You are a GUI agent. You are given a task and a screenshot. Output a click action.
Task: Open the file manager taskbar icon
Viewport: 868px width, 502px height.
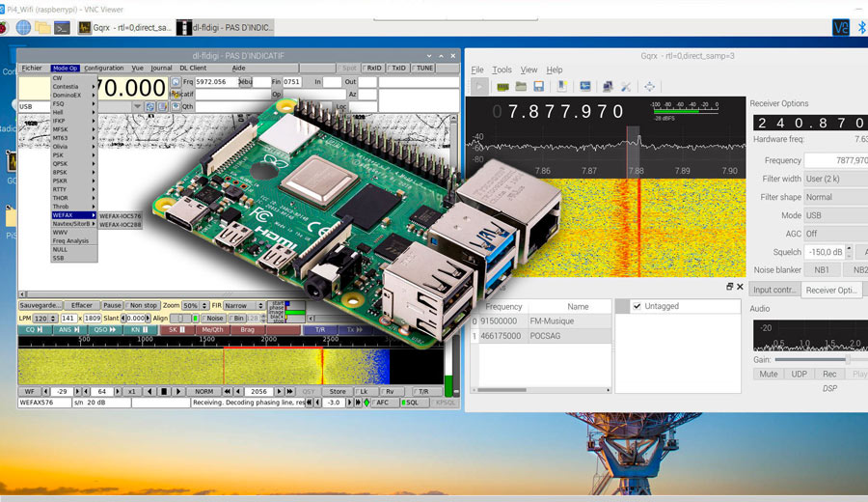(42, 27)
